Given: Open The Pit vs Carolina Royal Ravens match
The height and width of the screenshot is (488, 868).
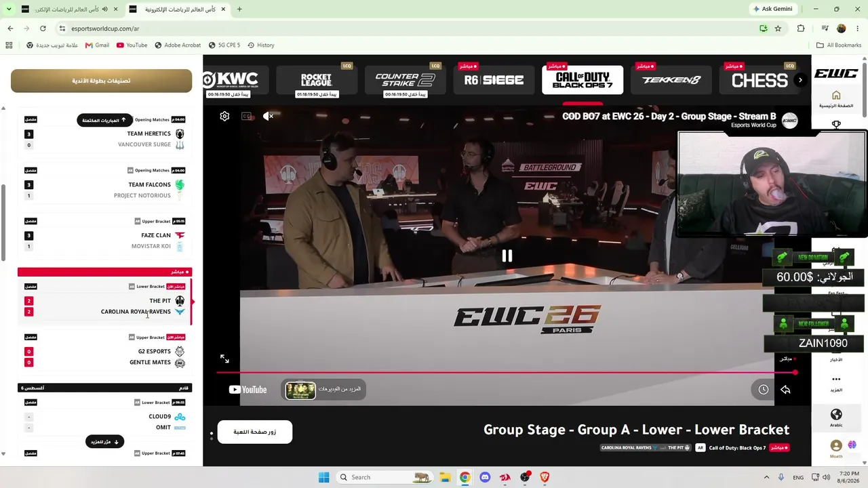Looking at the screenshot, I should pos(104,300).
